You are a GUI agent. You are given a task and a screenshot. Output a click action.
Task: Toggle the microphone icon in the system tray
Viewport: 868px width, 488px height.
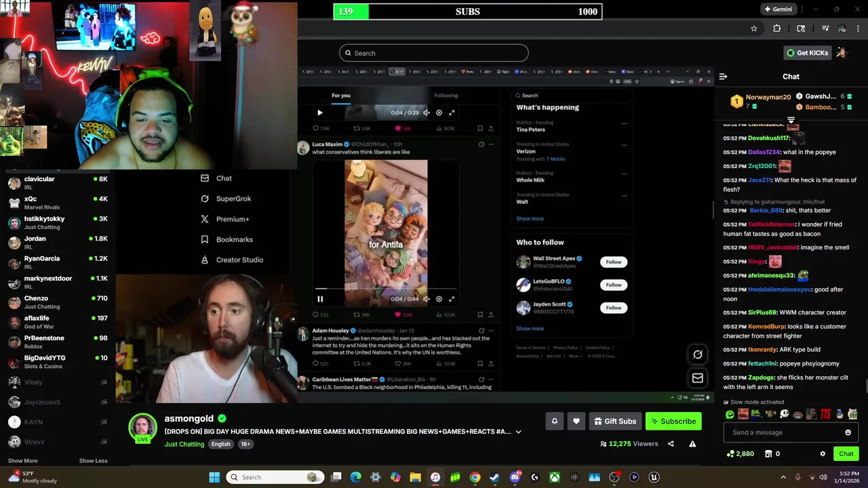tap(797, 477)
